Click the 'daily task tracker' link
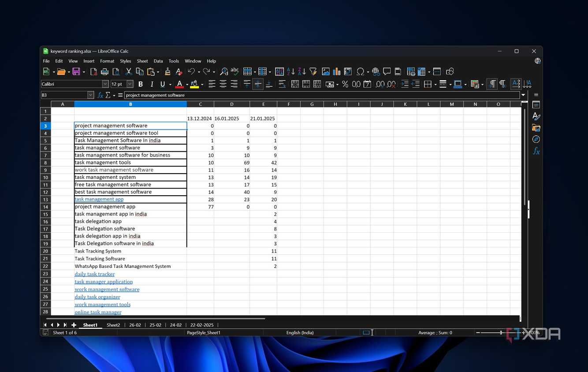This screenshot has height=372, width=588. coord(95,274)
